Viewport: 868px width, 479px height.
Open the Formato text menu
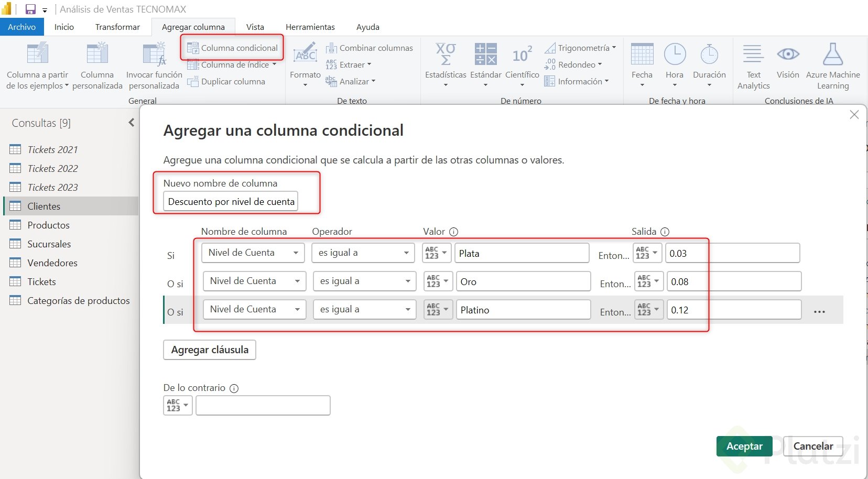305,65
